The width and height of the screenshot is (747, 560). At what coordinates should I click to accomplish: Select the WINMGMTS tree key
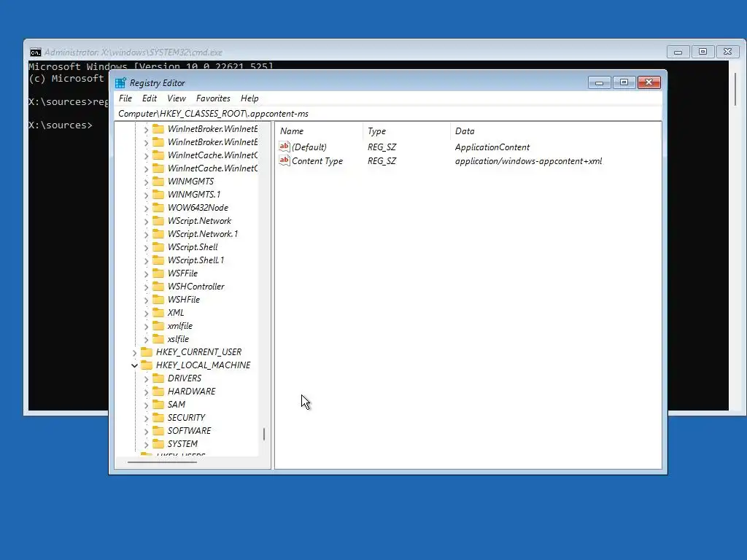[x=190, y=182]
